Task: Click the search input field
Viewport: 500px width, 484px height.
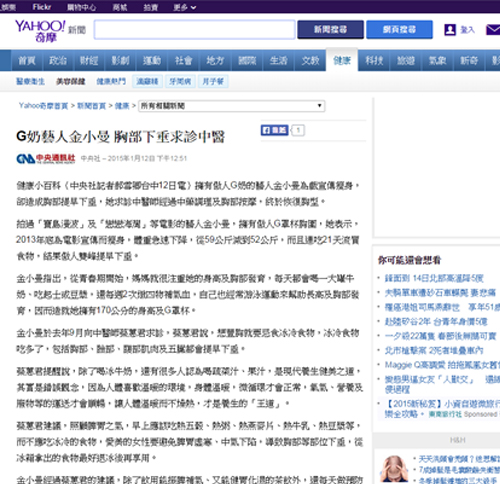Action: (x=195, y=30)
